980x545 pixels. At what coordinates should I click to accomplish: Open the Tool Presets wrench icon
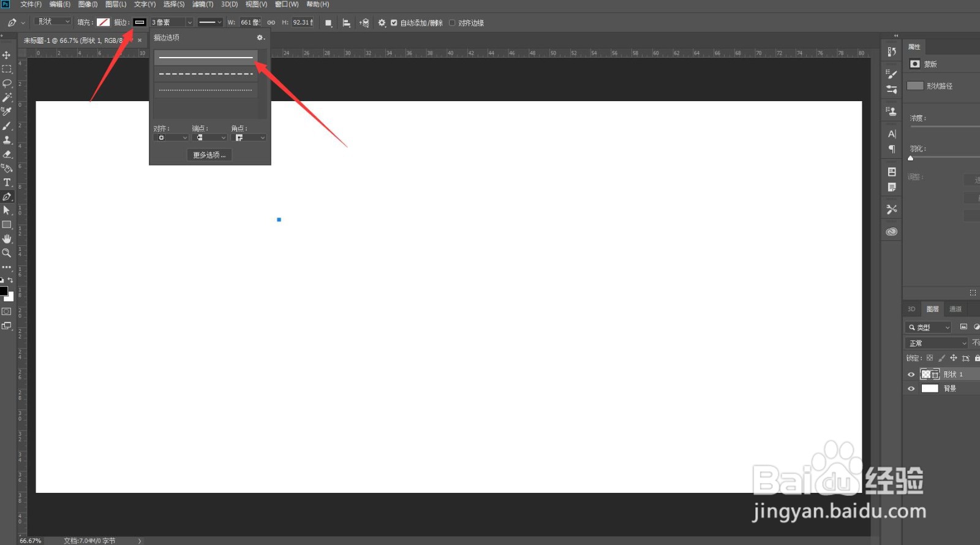pos(892,209)
